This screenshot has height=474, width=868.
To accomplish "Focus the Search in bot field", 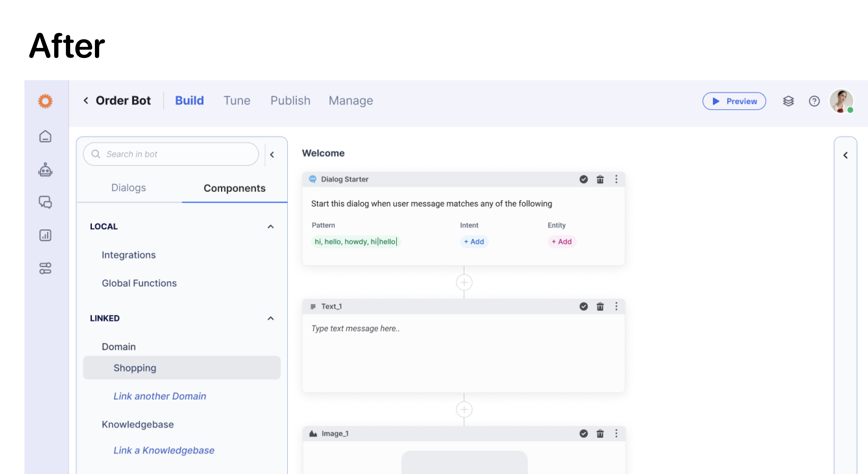I will [x=171, y=154].
